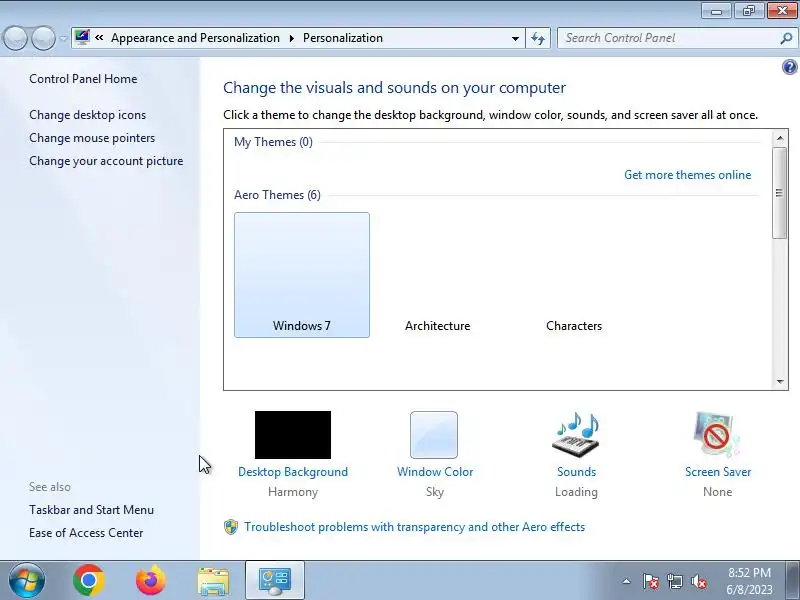Click the Personalization breadcrumb segment
This screenshot has width=800, height=600.
pos(343,38)
